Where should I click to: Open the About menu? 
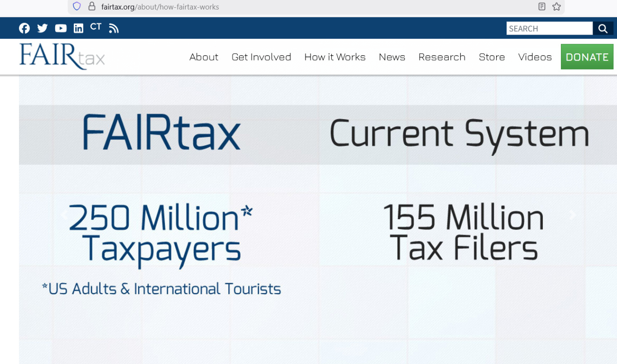click(x=204, y=57)
